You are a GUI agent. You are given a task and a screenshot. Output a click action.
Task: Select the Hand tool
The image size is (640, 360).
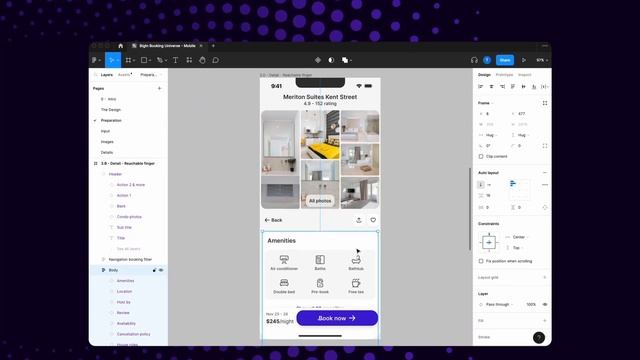[202, 60]
